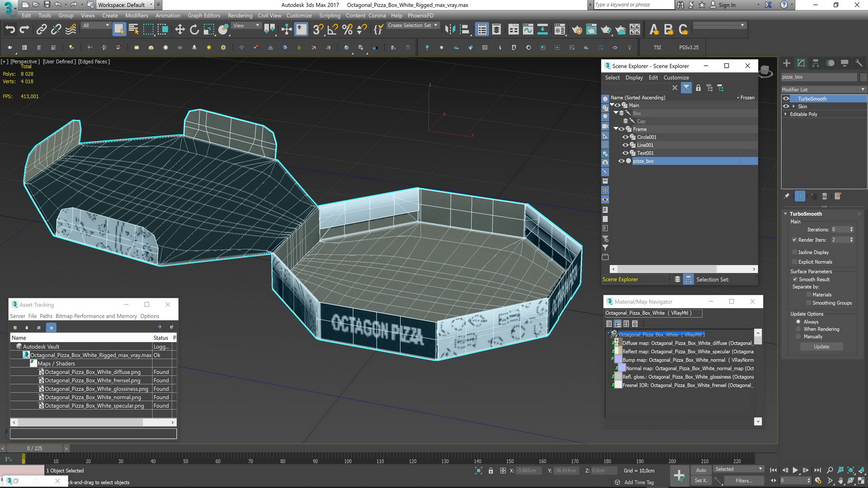Open the Graph Editors menu
This screenshot has height=488, width=868.
point(204,15)
